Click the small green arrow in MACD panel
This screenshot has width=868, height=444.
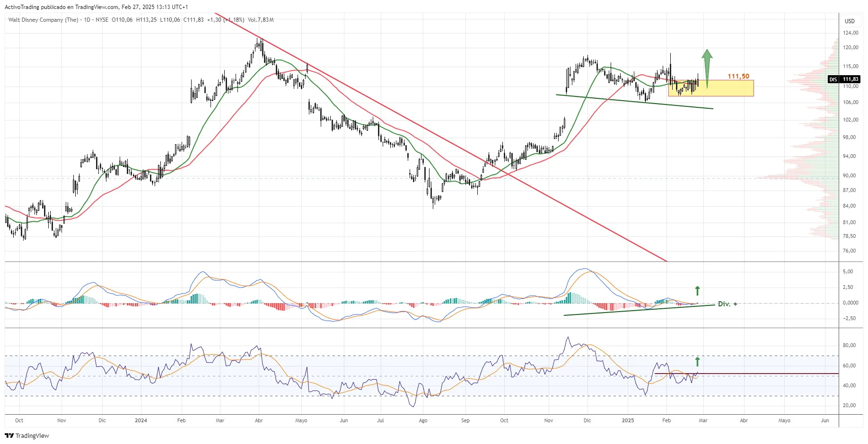tap(697, 290)
